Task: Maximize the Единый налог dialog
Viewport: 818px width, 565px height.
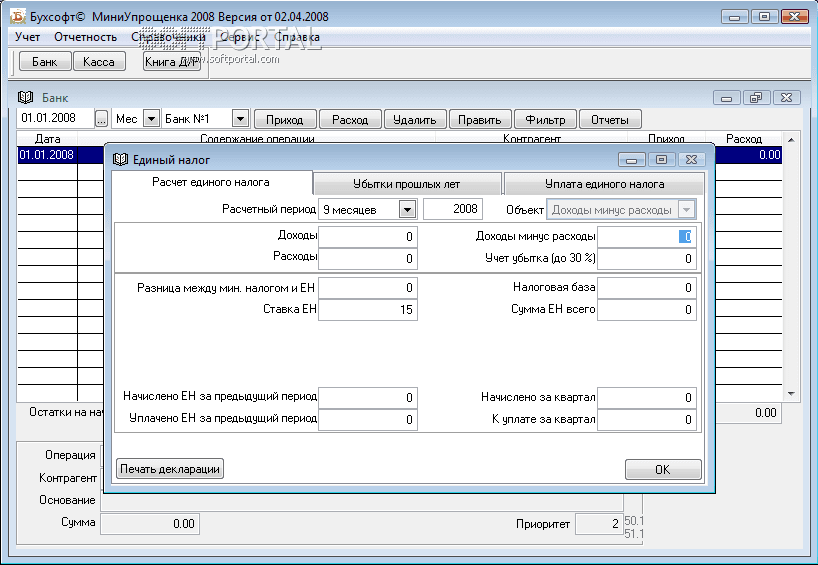Action: click(x=661, y=160)
